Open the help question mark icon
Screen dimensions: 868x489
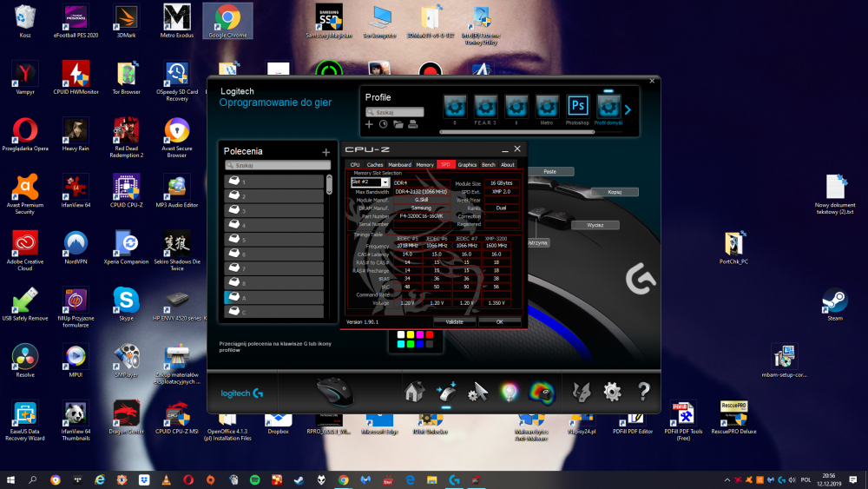point(643,392)
